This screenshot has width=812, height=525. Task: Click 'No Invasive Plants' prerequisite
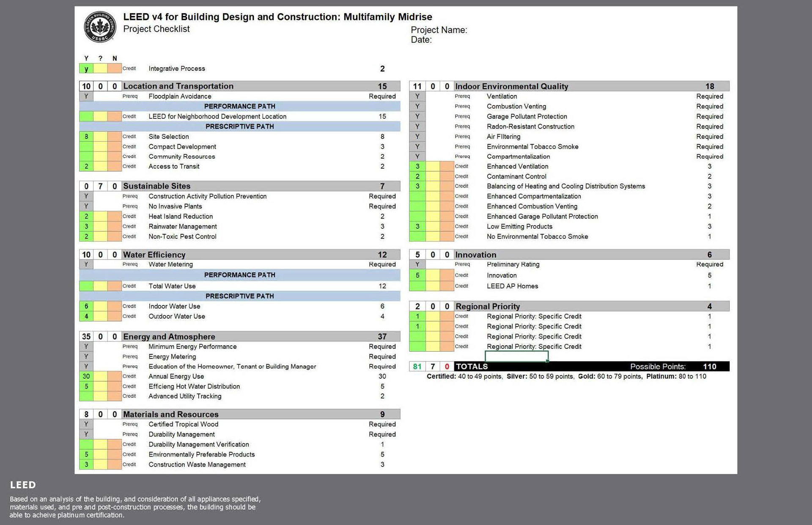click(175, 206)
